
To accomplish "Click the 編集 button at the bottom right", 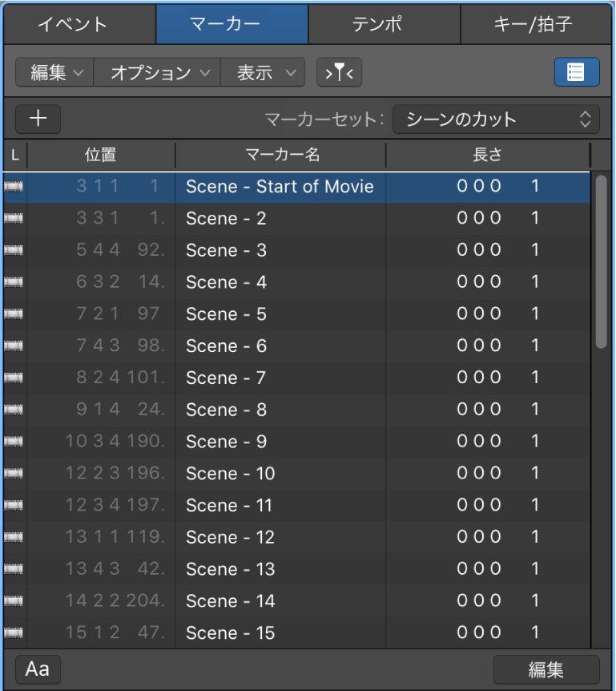I will [546, 669].
